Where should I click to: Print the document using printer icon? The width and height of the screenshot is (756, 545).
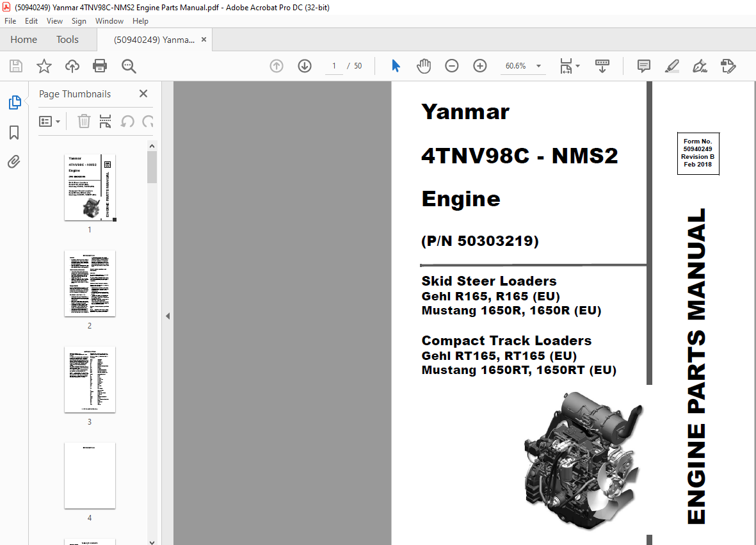coord(100,66)
